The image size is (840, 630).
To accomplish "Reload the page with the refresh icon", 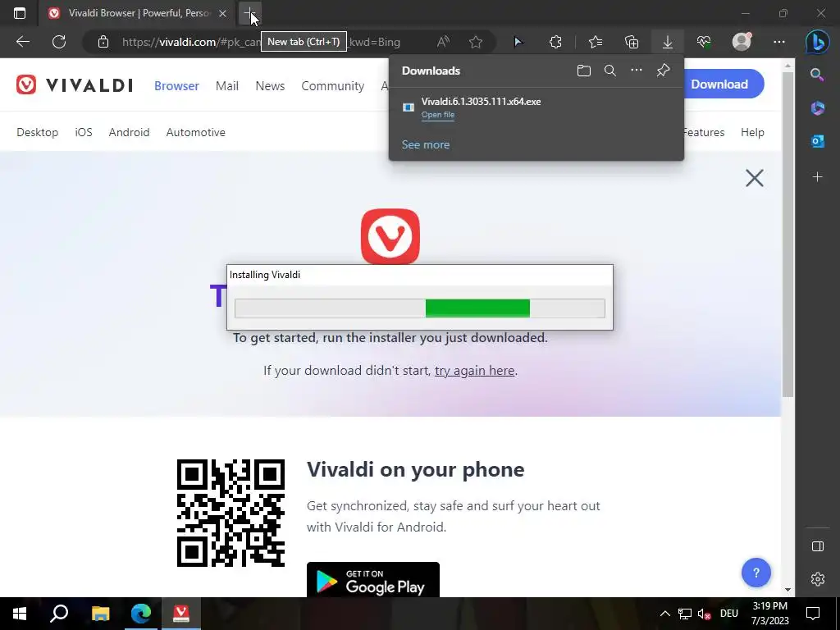I will (x=59, y=42).
